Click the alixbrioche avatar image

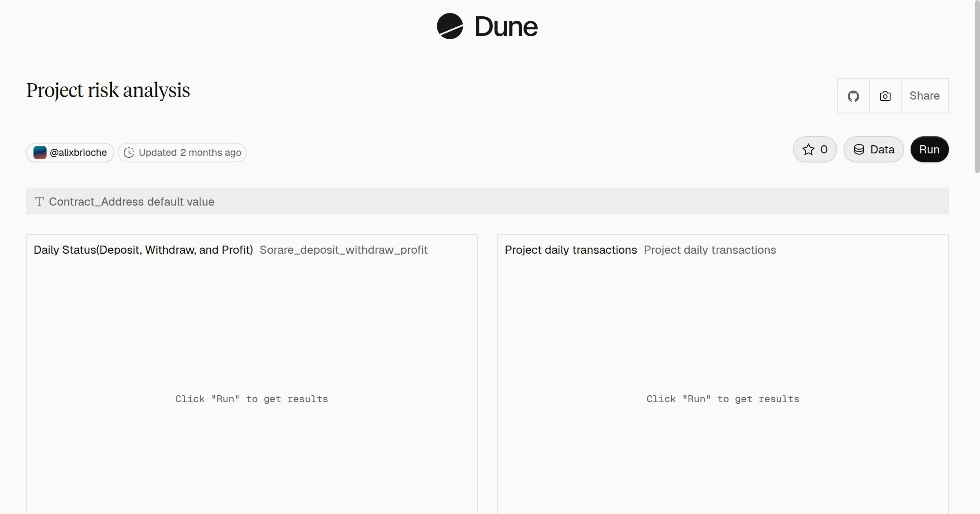(40, 153)
